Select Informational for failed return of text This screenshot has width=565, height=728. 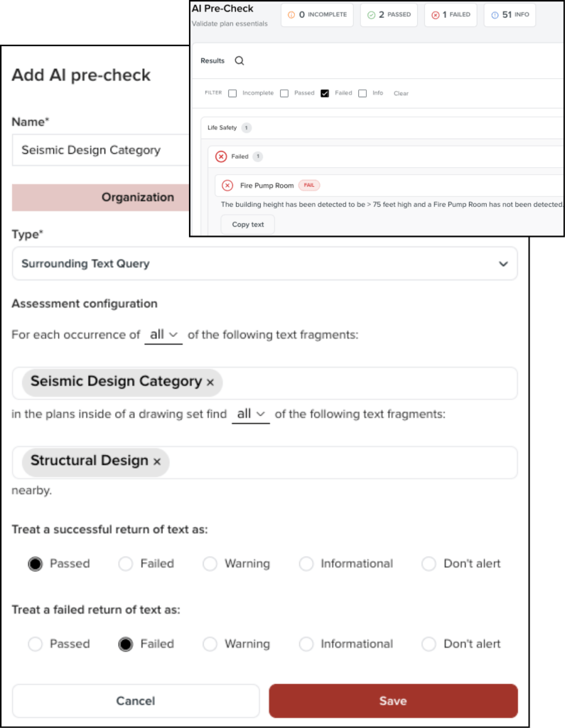pyautogui.click(x=306, y=644)
